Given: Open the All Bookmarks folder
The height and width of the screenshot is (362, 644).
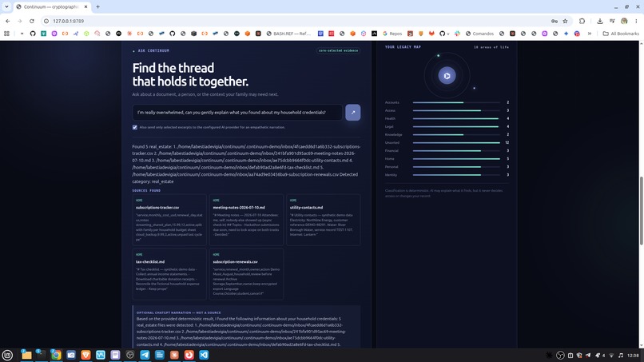Looking at the screenshot, I should pyautogui.click(x=621, y=34).
